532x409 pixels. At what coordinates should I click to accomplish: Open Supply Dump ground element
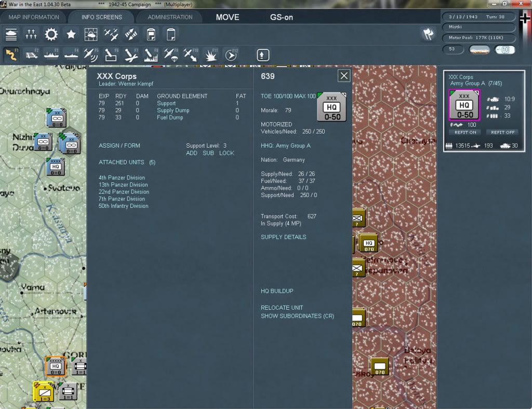[x=173, y=110]
